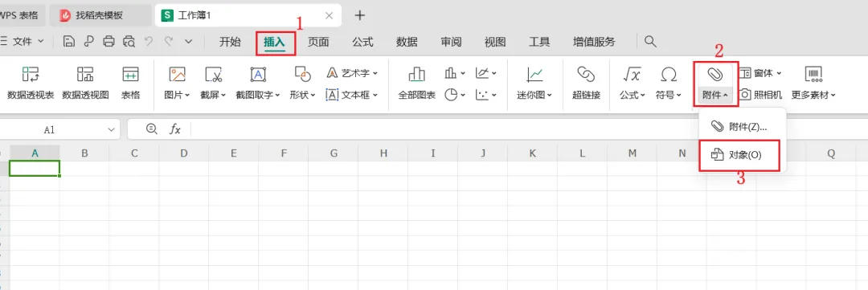This screenshot has width=868, height=290.
Task: Switch to the 找稻壳模板 tab
Action: [100, 15]
